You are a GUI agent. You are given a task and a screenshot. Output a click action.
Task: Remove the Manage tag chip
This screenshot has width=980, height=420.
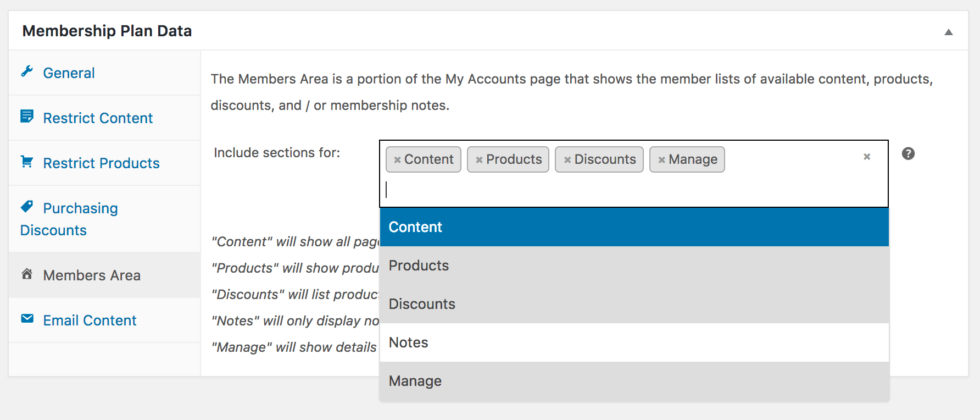tap(661, 160)
